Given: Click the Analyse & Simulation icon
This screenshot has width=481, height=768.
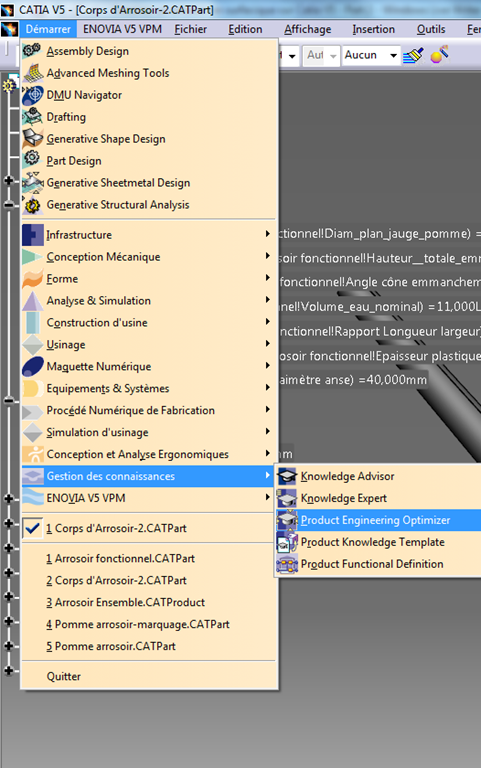Looking at the screenshot, I should pos(32,301).
